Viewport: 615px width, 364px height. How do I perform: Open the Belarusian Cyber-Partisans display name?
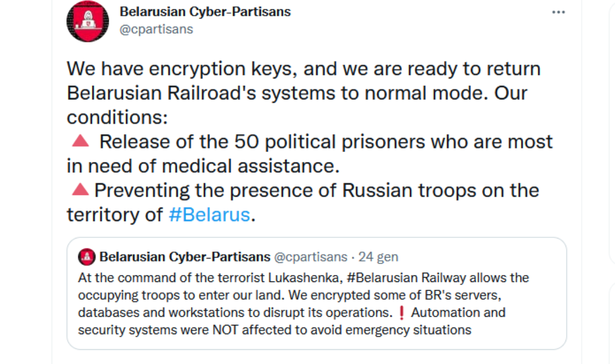205,12
